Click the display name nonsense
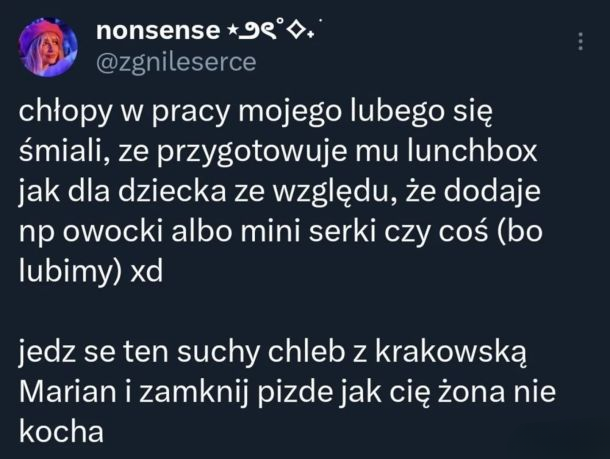 coord(158,31)
